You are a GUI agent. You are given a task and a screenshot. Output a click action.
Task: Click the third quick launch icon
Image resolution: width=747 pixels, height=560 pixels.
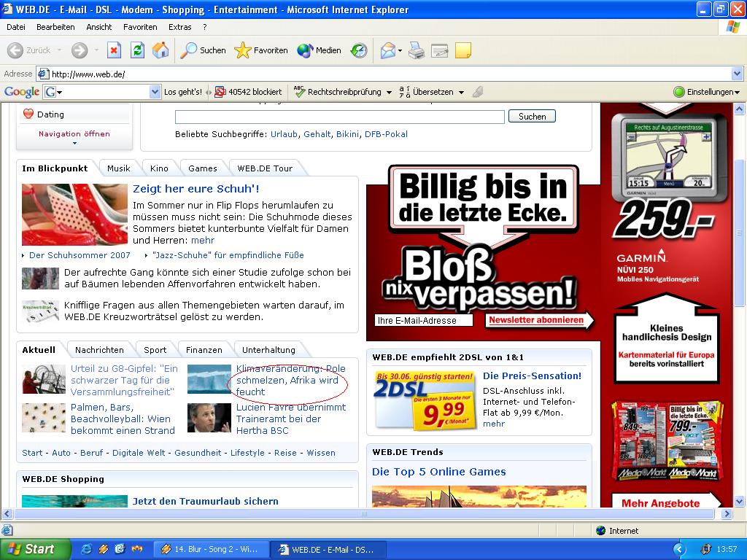coord(120,549)
